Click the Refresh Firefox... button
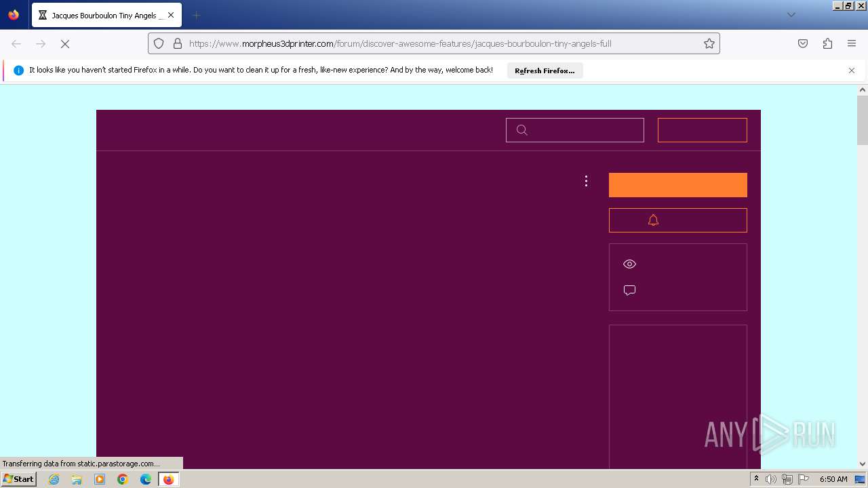The height and width of the screenshot is (488, 868). point(545,70)
